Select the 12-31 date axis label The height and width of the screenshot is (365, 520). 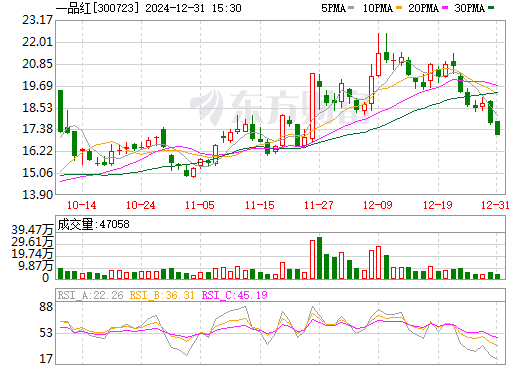pyautogui.click(x=495, y=205)
